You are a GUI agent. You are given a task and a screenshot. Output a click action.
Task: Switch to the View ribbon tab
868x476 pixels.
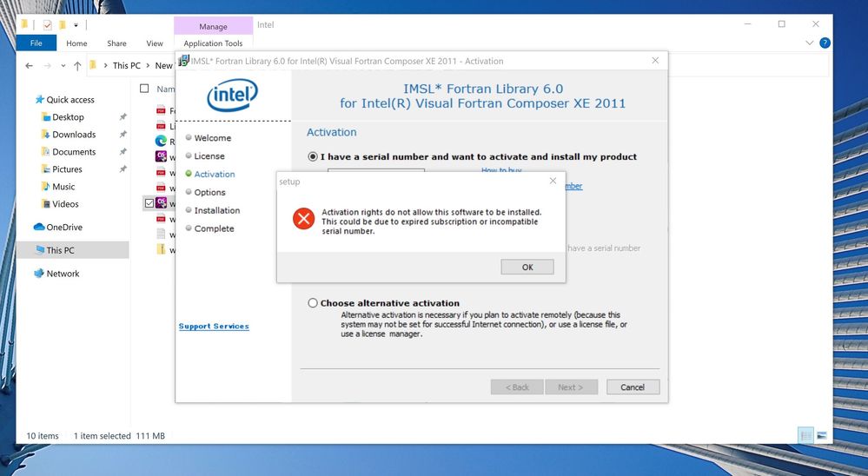(155, 43)
